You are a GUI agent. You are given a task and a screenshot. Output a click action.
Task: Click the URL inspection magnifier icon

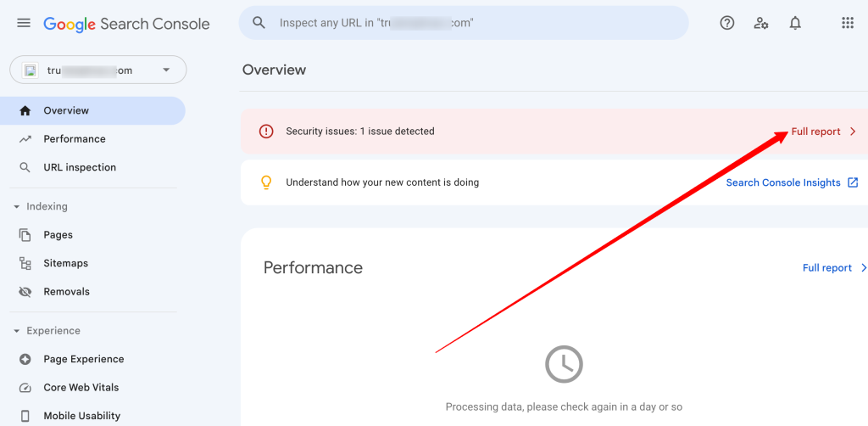(x=25, y=167)
